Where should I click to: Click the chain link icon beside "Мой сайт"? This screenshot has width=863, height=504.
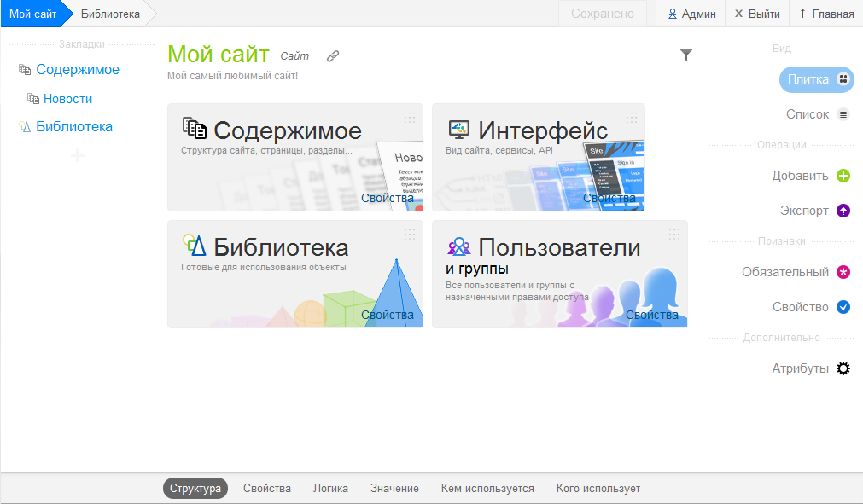[x=333, y=55]
